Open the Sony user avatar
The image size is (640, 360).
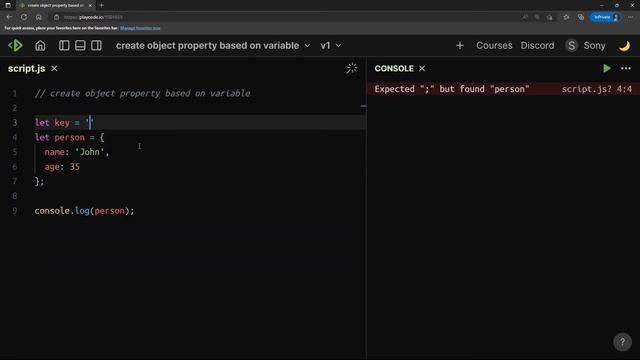[571, 45]
